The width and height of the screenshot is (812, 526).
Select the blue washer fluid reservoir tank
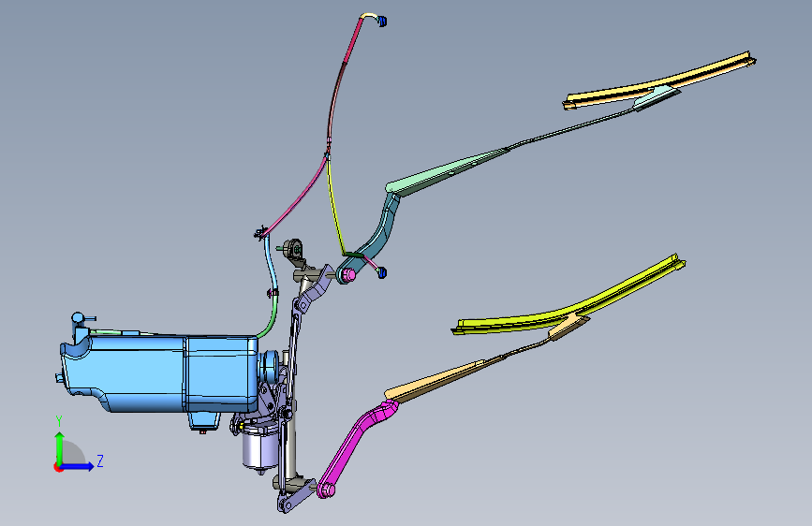[x=160, y=373]
